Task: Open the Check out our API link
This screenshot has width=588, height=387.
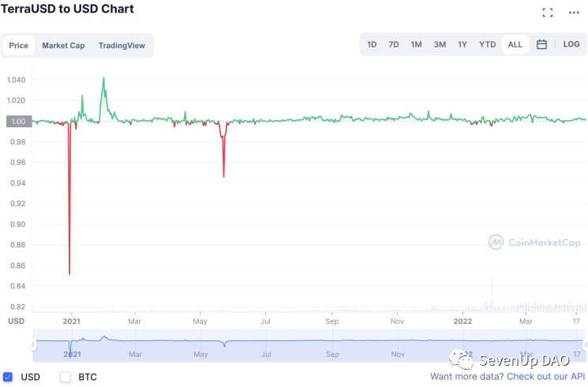Action: click(545, 377)
